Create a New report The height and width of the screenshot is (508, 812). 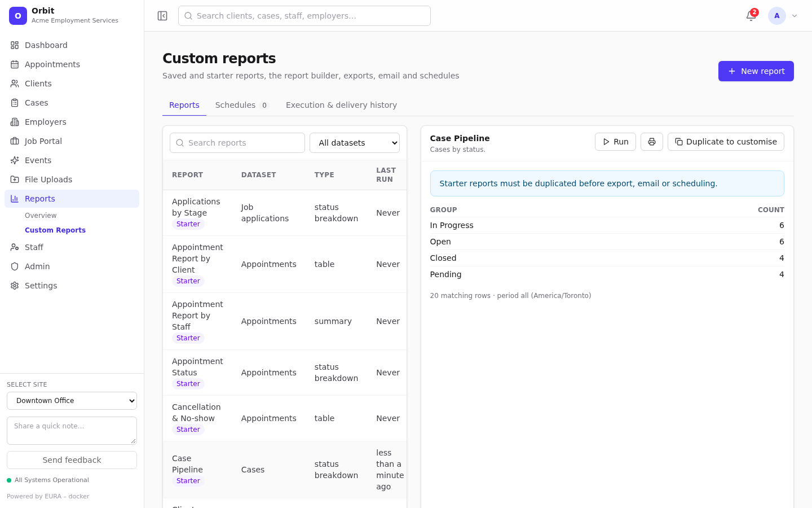[x=756, y=71]
